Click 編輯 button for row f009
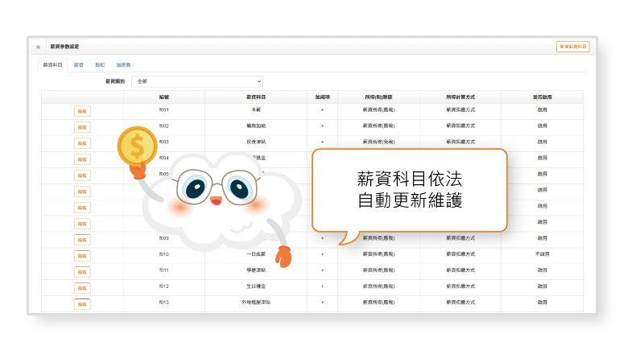Image resolution: width=644 pixels, height=350 pixels. coord(83,240)
